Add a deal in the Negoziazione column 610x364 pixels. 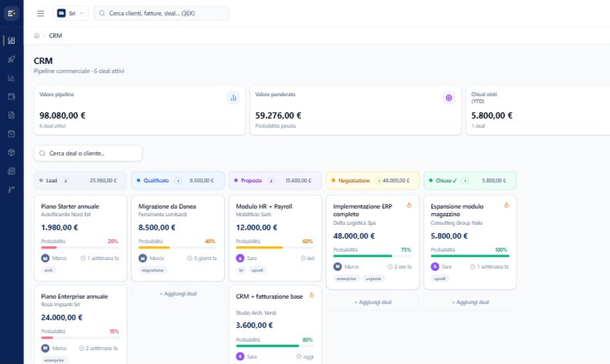pos(373,302)
